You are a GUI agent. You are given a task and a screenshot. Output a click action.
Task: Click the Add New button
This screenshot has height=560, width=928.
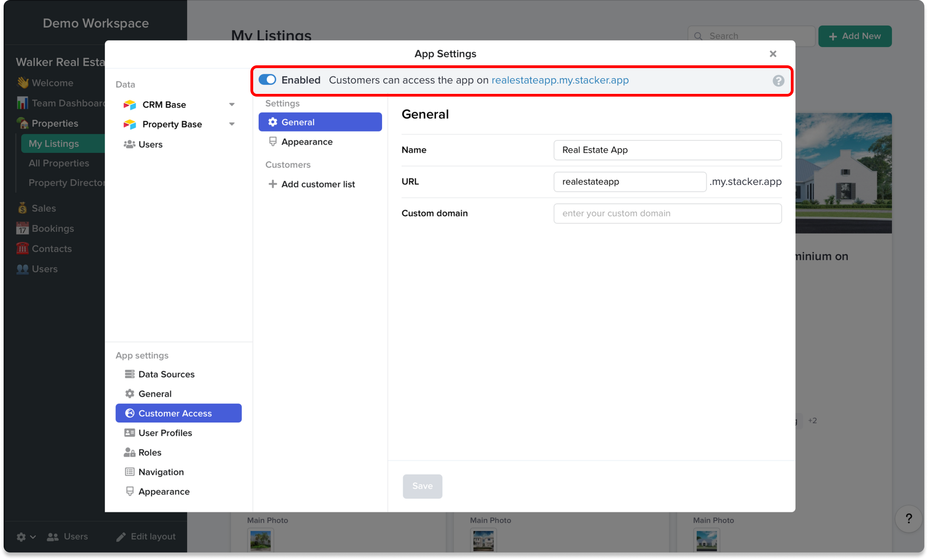tap(855, 36)
